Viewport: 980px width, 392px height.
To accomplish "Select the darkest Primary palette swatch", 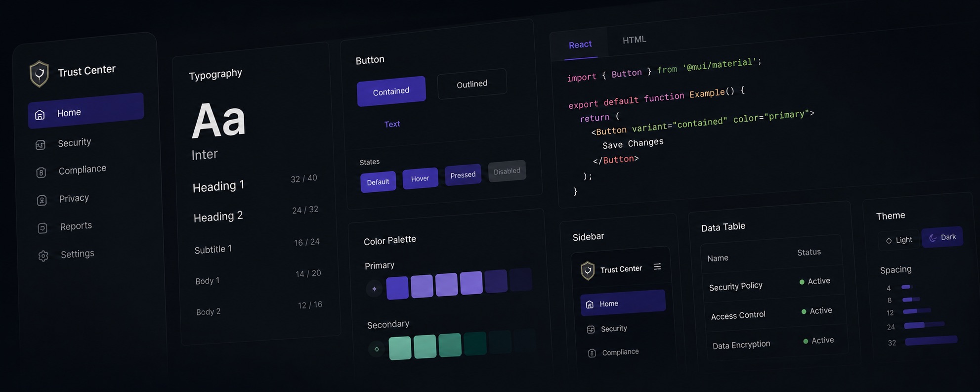I will (x=520, y=280).
